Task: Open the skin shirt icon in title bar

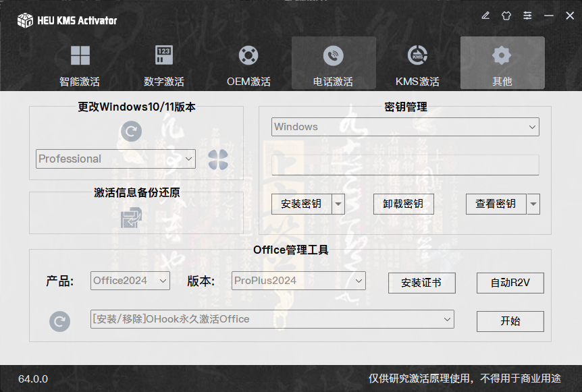Action: click(x=506, y=16)
